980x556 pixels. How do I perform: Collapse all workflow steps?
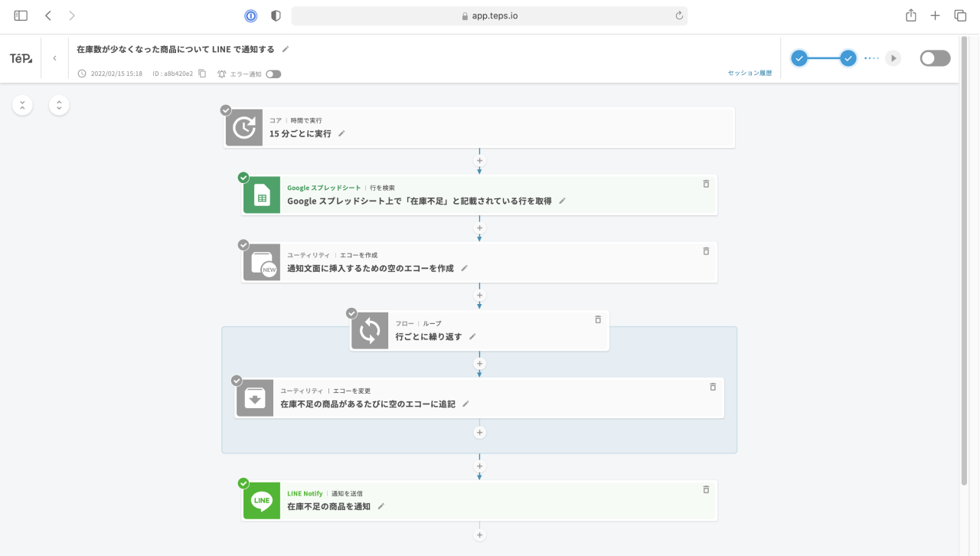22,105
